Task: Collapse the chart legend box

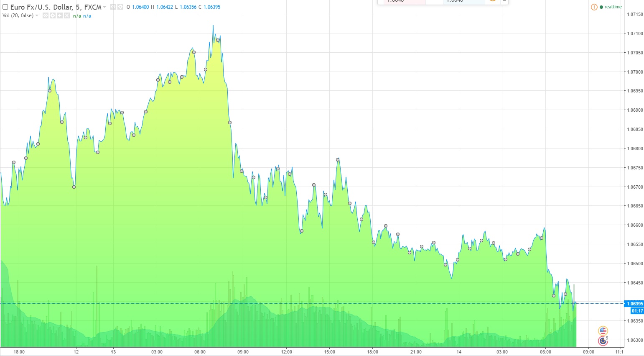Action: [x=5, y=7]
